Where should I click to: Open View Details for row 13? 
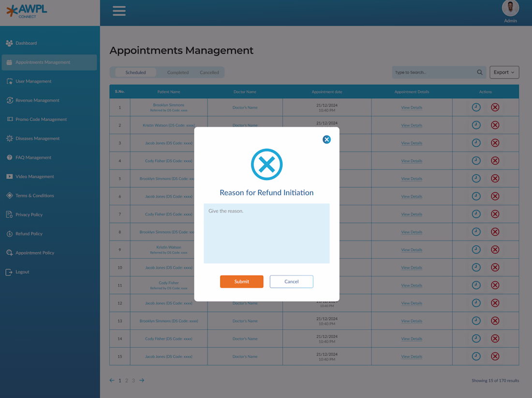click(412, 321)
